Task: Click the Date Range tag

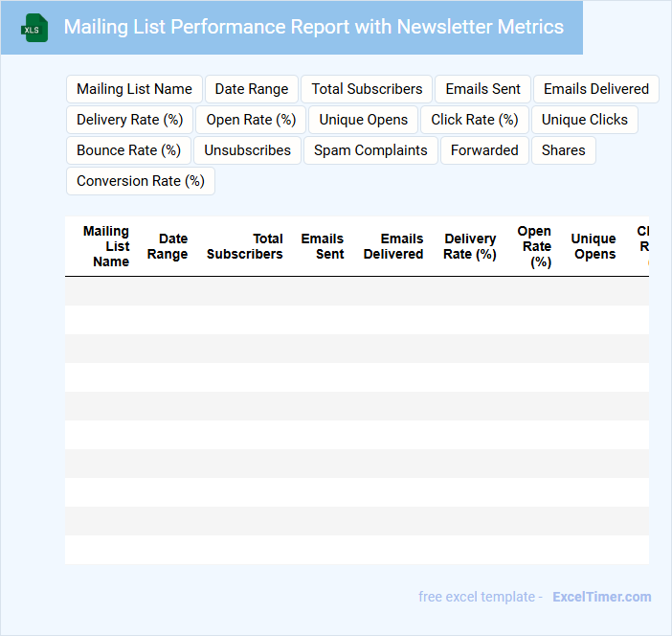Action: tap(252, 89)
